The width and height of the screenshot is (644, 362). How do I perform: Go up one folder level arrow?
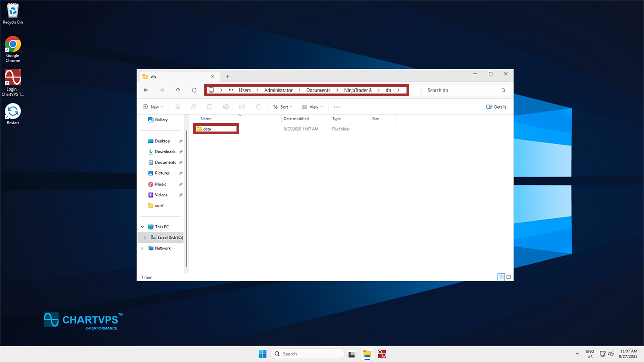[178, 90]
